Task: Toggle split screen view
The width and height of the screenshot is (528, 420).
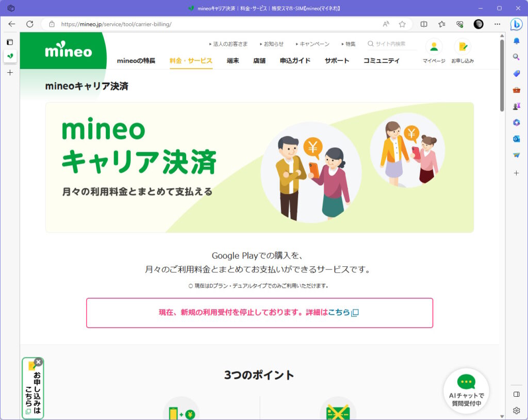Action: (424, 24)
